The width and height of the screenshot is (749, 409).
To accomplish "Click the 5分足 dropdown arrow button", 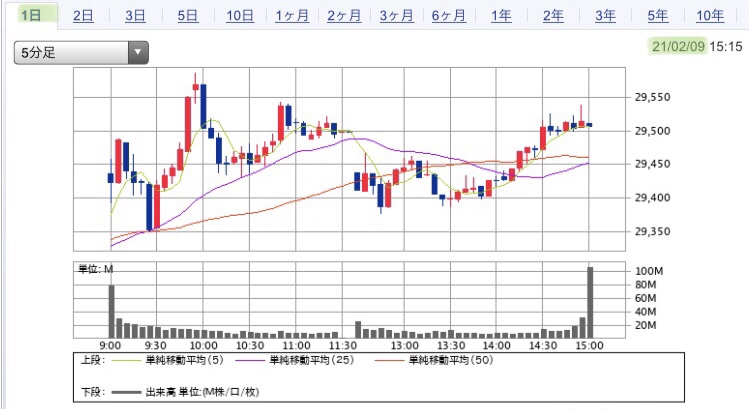I will pos(138,53).
